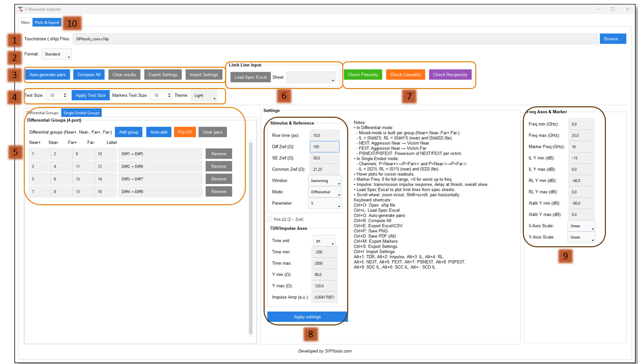Open the Format dropdown
Viewport: 638px width, 364px height.
pos(56,54)
